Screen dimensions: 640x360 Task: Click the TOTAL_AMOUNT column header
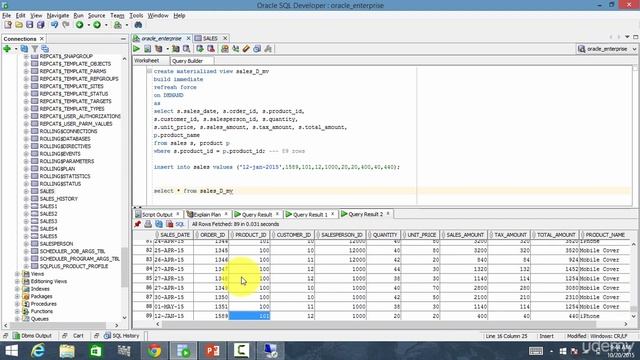(556, 235)
